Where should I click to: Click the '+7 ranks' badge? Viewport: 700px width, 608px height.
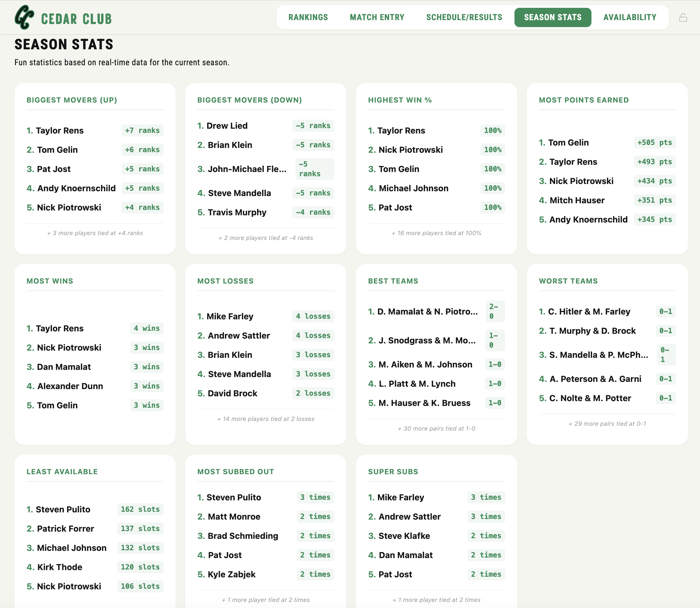(142, 131)
